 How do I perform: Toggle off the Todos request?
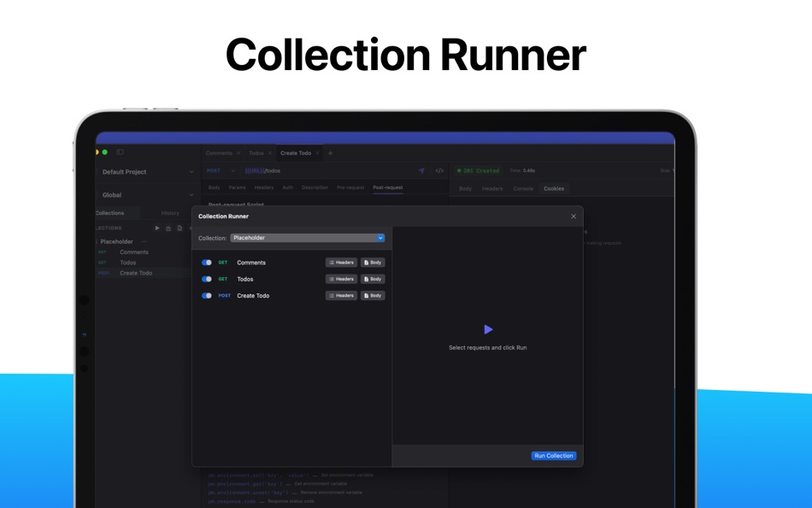207,279
